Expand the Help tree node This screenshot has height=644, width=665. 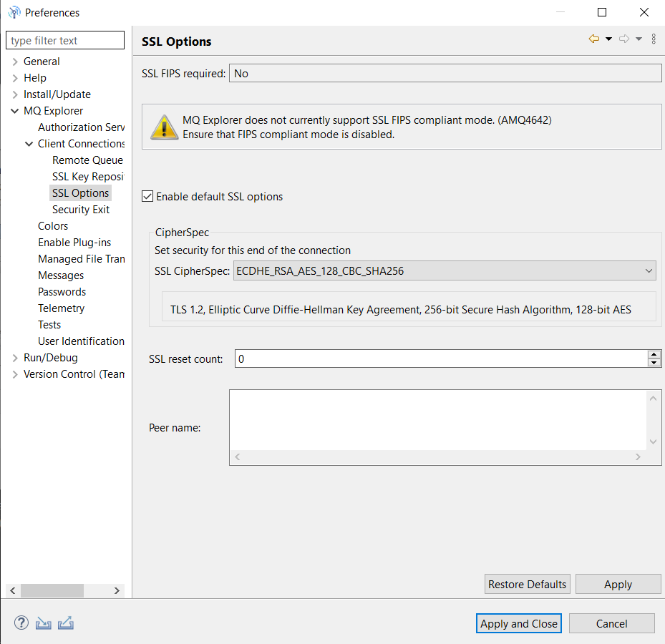point(15,78)
